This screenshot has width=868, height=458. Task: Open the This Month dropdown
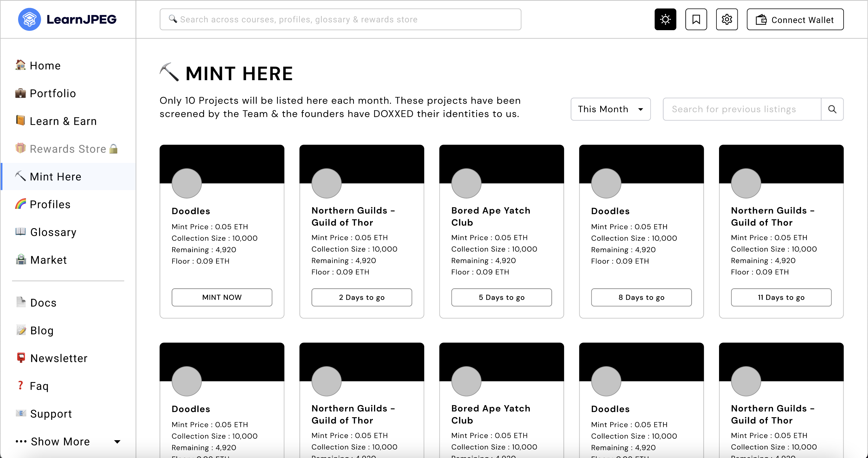[610, 109]
